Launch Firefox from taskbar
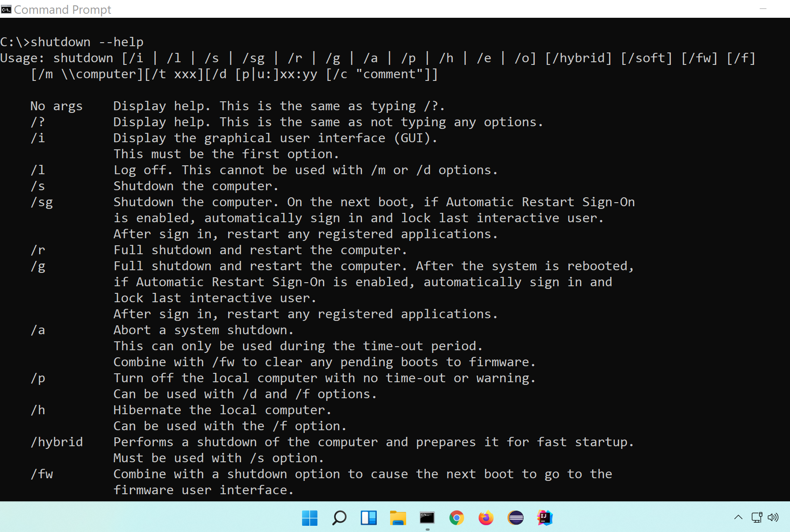The image size is (790, 532). click(486, 518)
